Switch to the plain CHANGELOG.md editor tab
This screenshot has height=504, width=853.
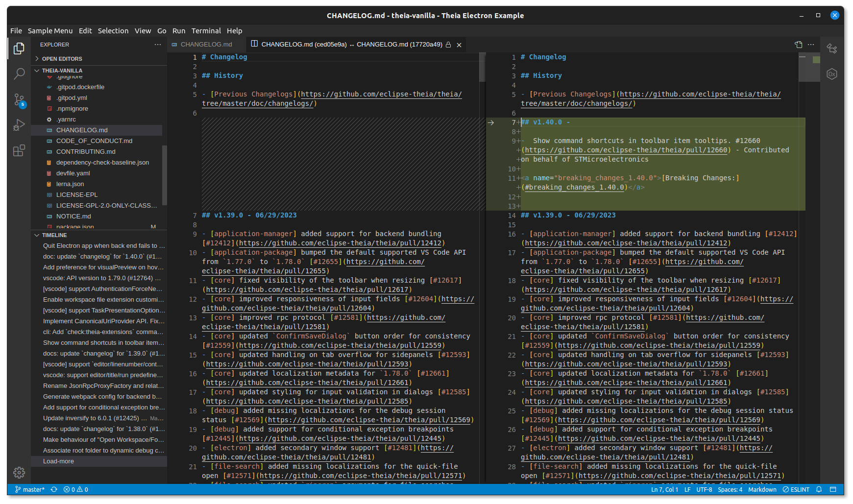[x=205, y=44]
